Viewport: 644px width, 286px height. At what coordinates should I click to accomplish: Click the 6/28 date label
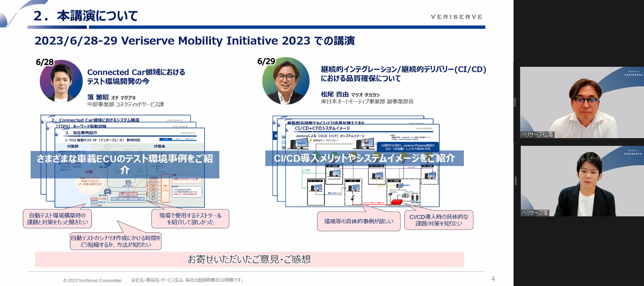coord(45,62)
